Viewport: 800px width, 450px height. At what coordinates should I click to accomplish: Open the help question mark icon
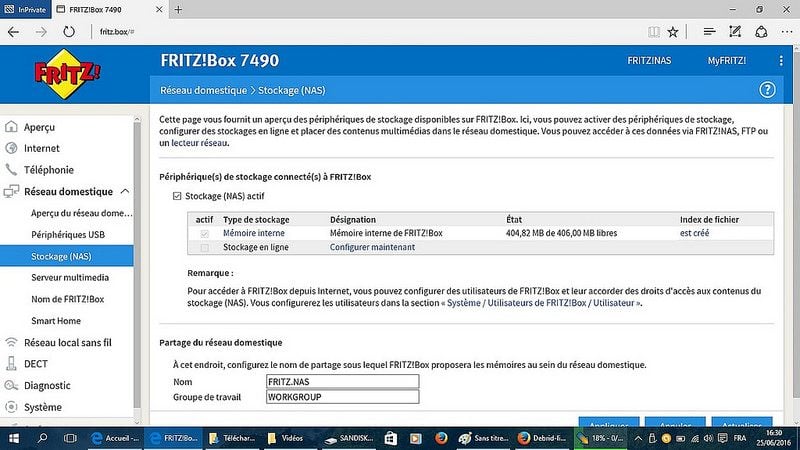click(767, 90)
